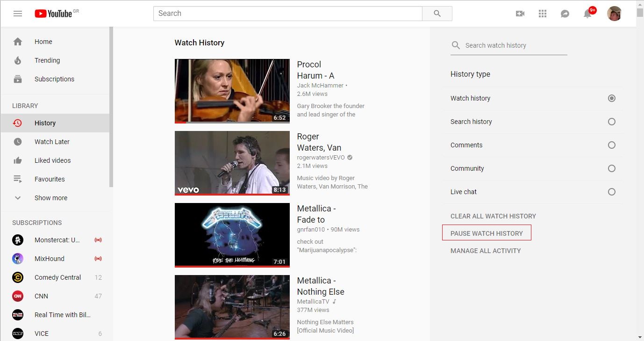Screen dimensions: 644x341
Task: Open the gnrfan010 channel link
Action: pyautogui.click(x=310, y=230)
